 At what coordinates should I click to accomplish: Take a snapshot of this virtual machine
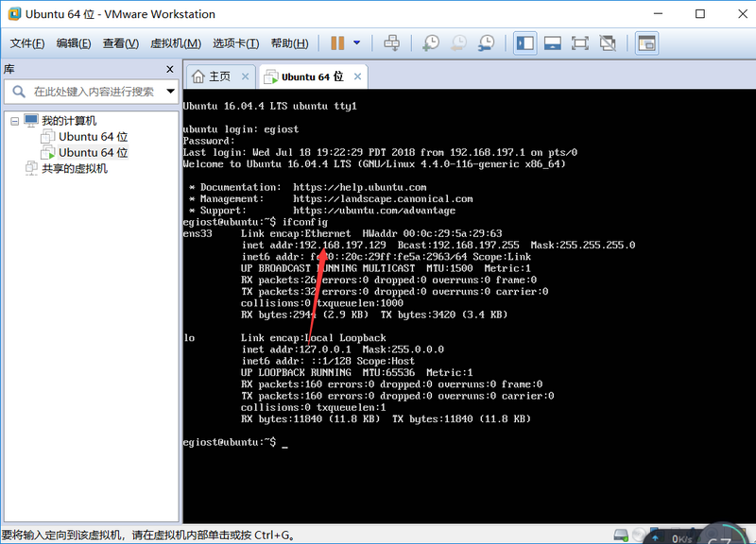(431, 42)
